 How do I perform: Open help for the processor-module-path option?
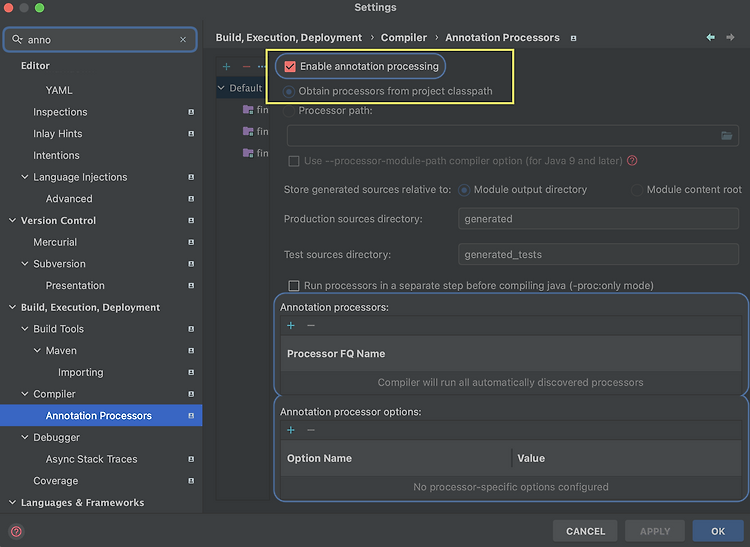point(632,161)
